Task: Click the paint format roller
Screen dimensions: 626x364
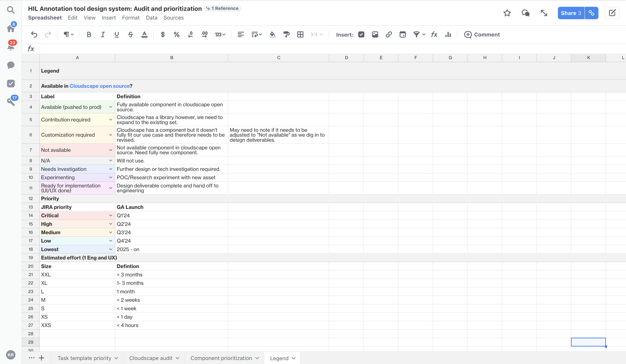Action: pyautogui.click(x=286, y=35)
